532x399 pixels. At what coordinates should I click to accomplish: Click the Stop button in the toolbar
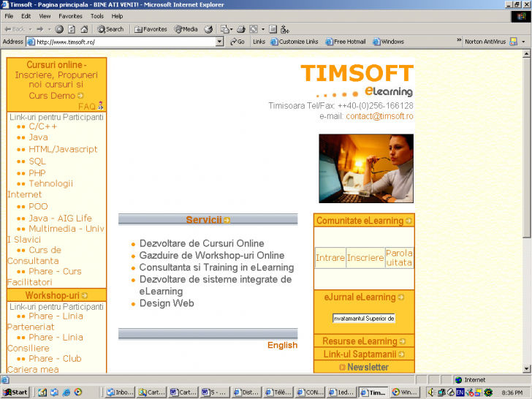[x=60, y=29]
